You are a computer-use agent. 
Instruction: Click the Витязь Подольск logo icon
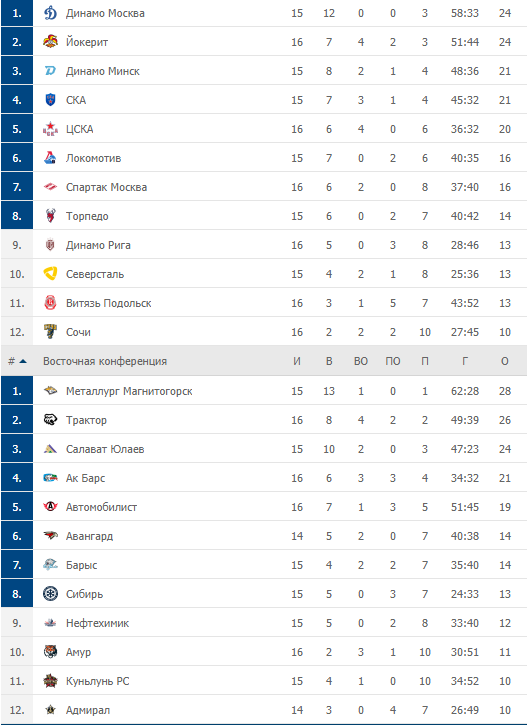point(50,303)
